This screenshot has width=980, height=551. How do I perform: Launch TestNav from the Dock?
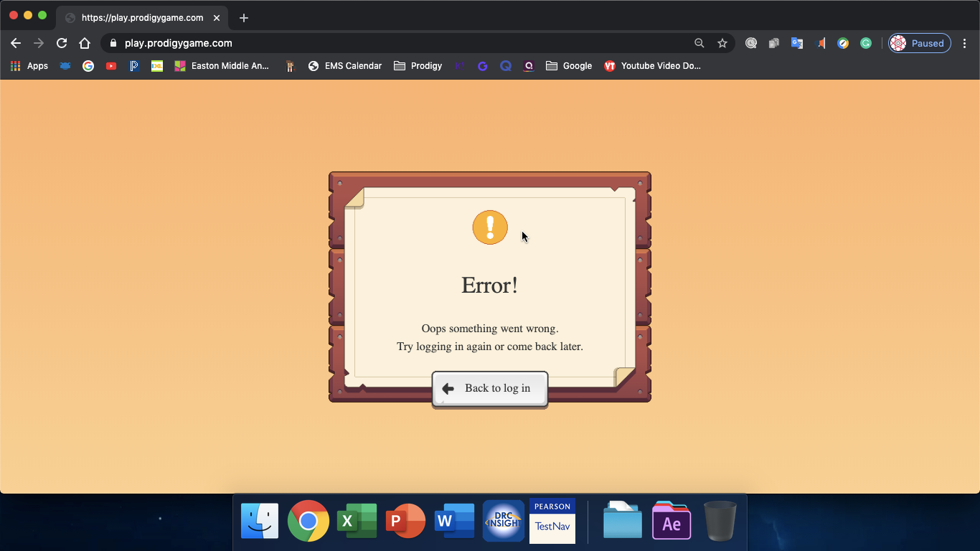pyautogui.click(x=552, y=520)
